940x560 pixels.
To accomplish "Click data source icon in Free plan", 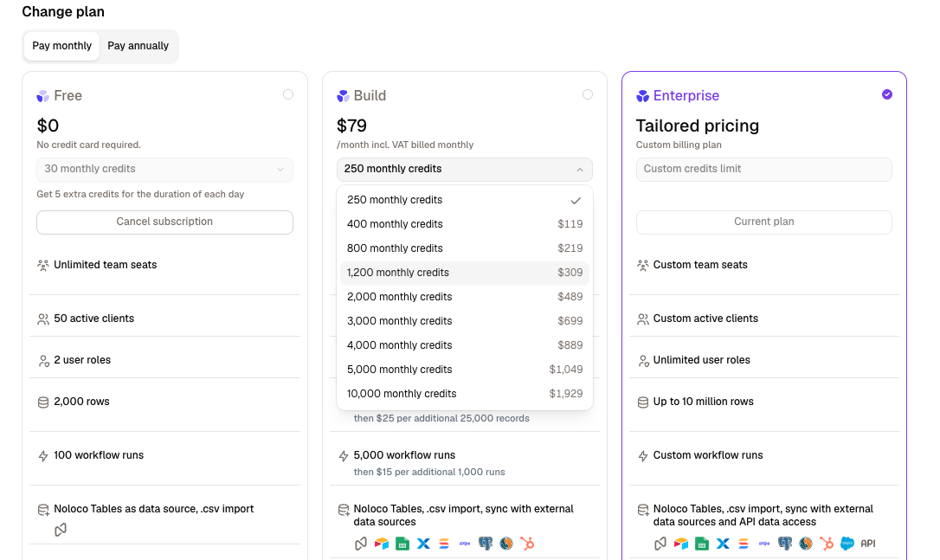I will (43, 510).
